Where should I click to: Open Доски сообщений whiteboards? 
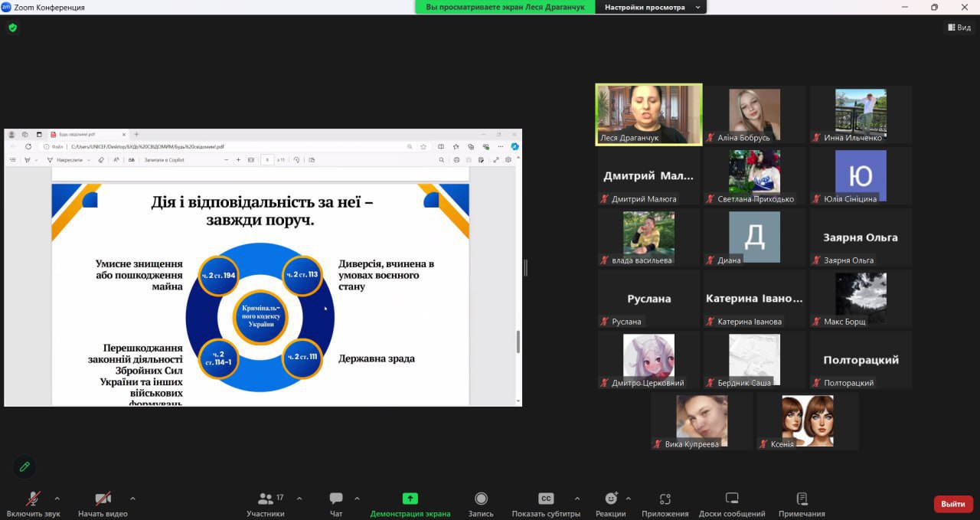click(732, 504)
